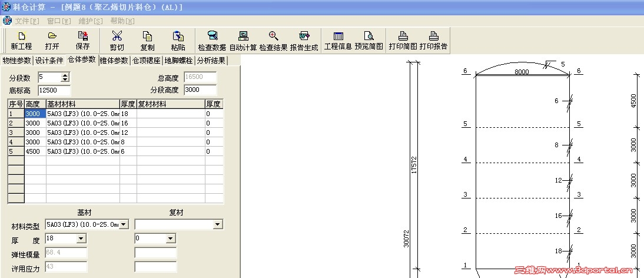
Task: Open the 帮助[H] menu
Action: pyautogui.click(x=122, y=21)
